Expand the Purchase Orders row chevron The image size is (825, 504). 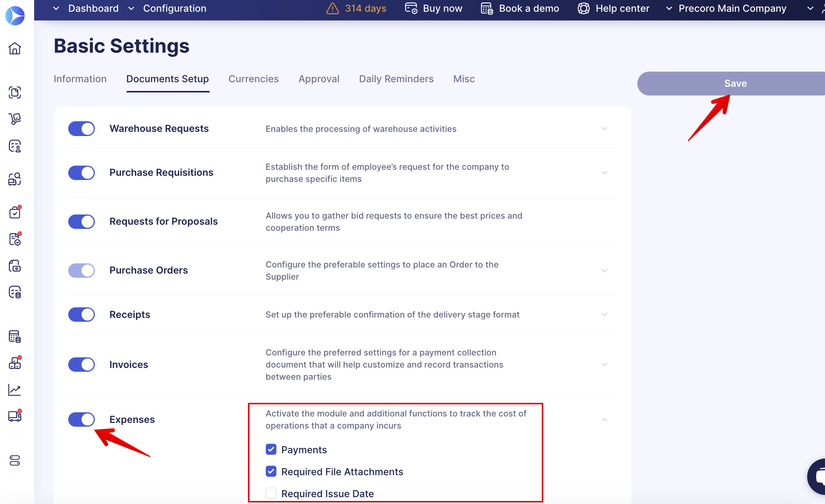tap(604, 270)
